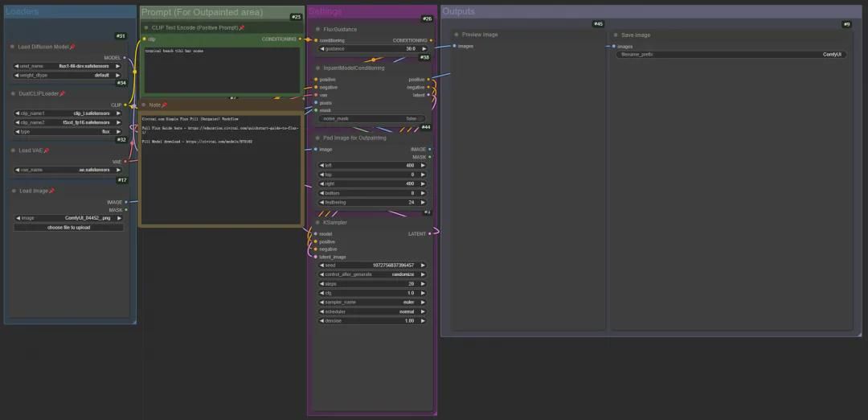Click the Save Image node collapse dot

pyautogui.click(x=615, y=35)
